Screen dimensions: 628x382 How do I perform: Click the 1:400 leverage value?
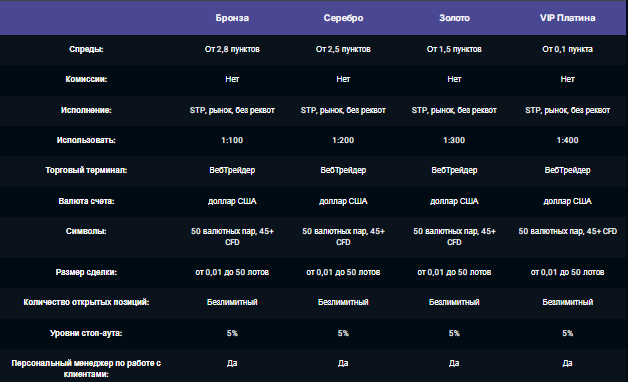tap(567, 140)
